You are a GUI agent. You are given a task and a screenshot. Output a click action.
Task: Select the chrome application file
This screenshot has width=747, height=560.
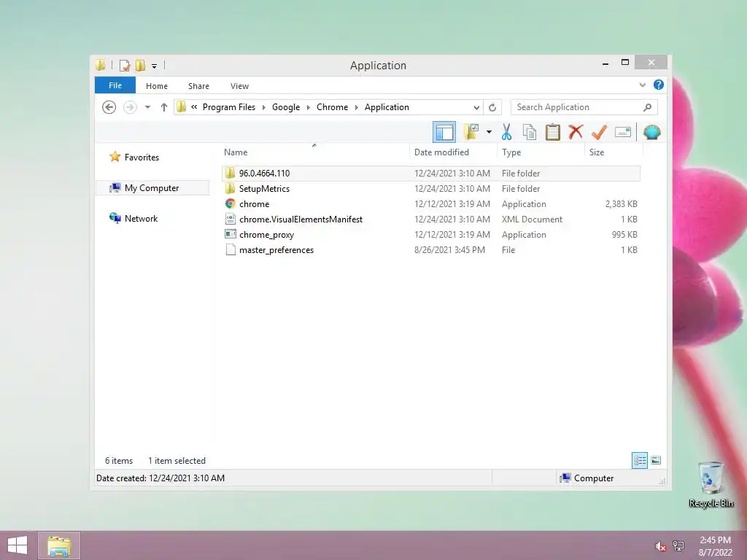pyautogui.click(x=430, y=204)
